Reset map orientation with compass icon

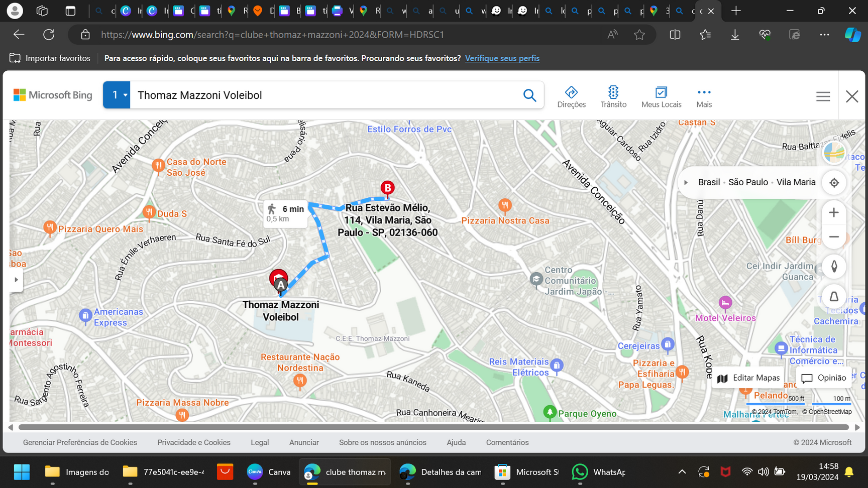point(834,266)
